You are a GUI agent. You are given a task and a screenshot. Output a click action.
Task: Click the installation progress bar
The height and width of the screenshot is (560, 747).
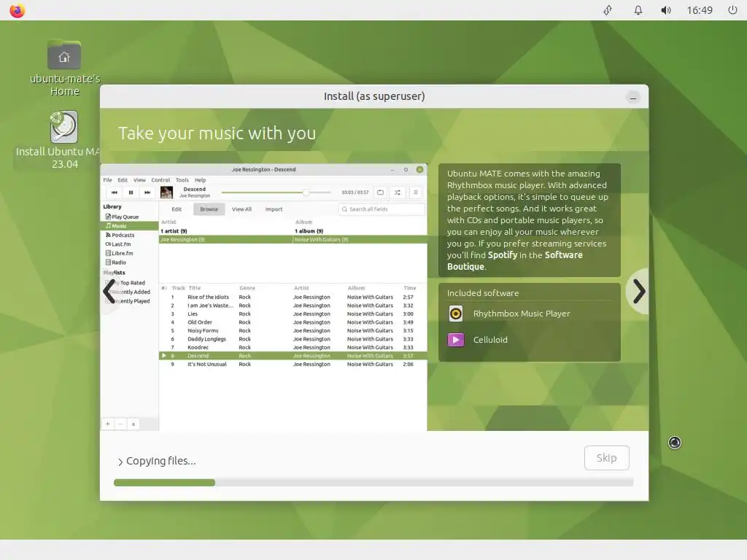[373, 483]
